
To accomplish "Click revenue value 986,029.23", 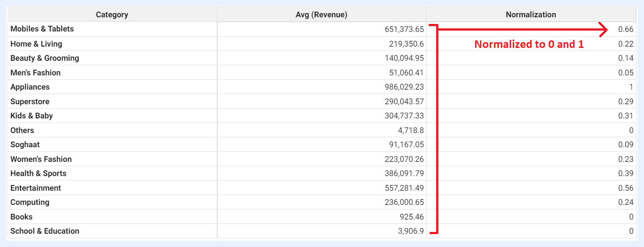I will pyautogui.click(x=404, y=87).
